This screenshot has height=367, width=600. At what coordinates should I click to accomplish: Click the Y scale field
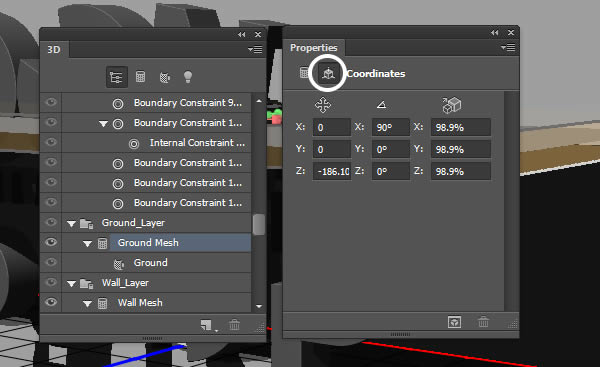(461, 149)
